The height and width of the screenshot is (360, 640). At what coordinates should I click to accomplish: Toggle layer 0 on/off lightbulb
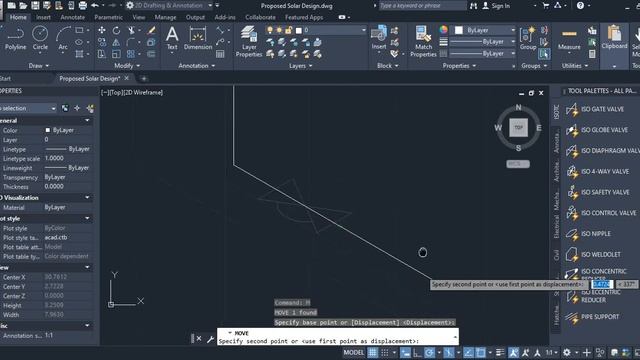point(270,30)
